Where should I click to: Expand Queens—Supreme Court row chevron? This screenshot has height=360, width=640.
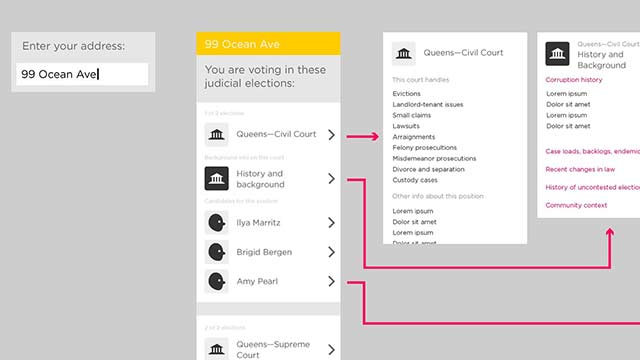(x=331, y=350)
